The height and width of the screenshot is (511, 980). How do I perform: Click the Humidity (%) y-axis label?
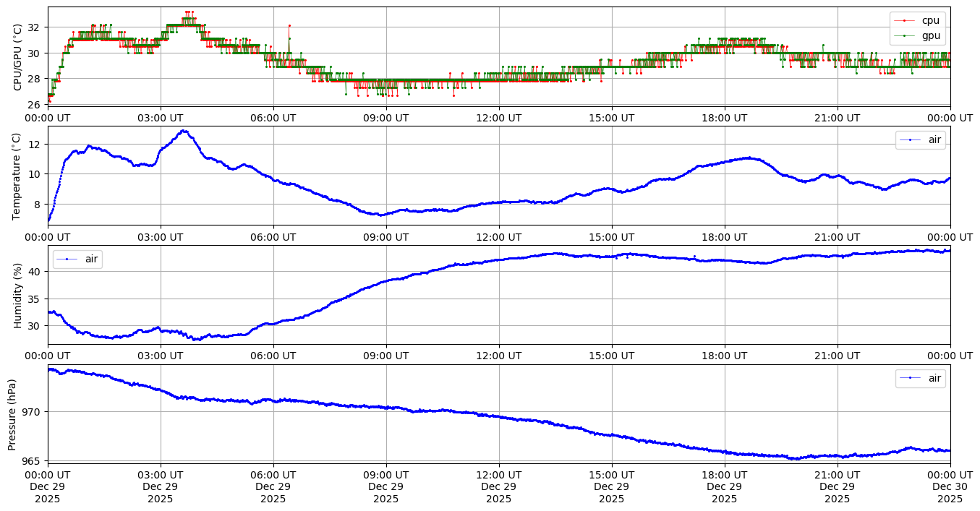(x=17, y=295)
